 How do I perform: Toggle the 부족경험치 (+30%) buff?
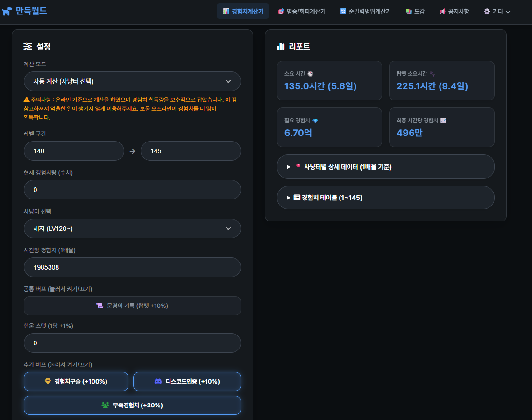132,405
